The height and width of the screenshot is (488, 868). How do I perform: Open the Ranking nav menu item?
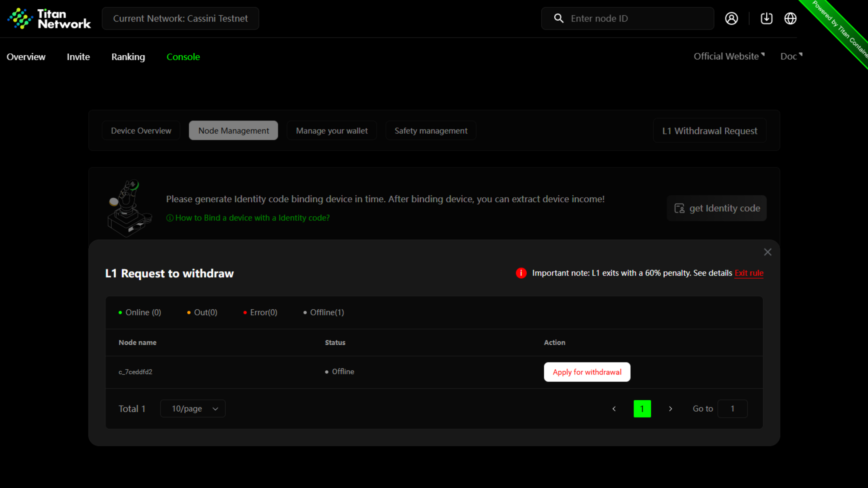click(x=128, y=57)
